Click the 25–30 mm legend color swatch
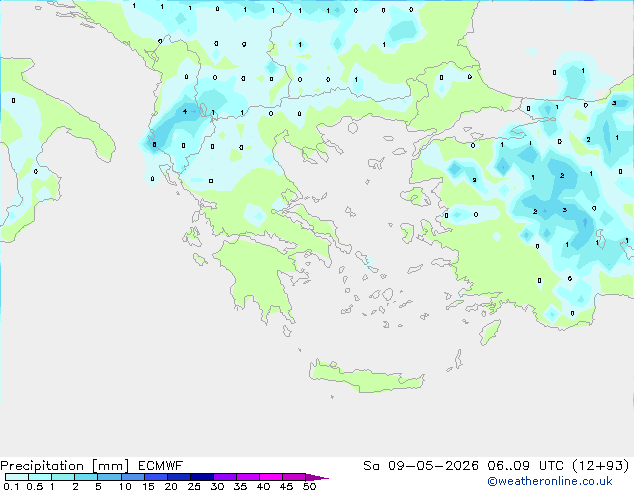The image size is (634, 490). tap(202, 477)
